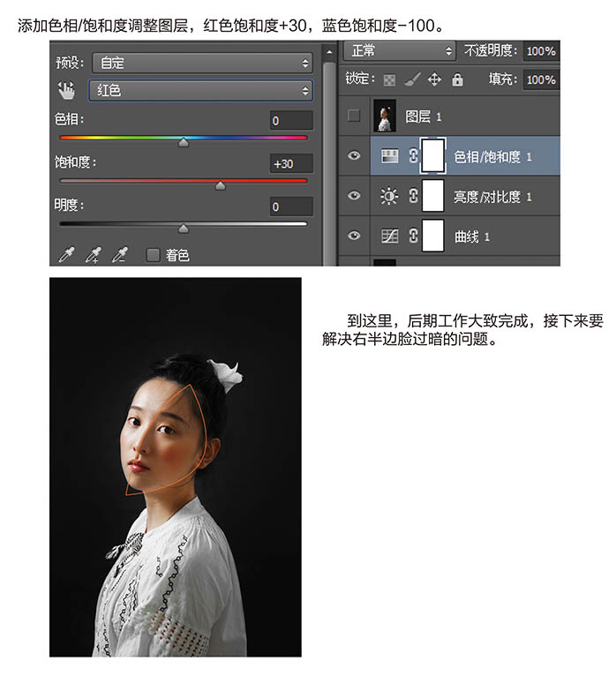Hide the 亮度/对比度 1 layer
Image resolution: width=616 pixels, height=676 pixels.
[354, 195]
